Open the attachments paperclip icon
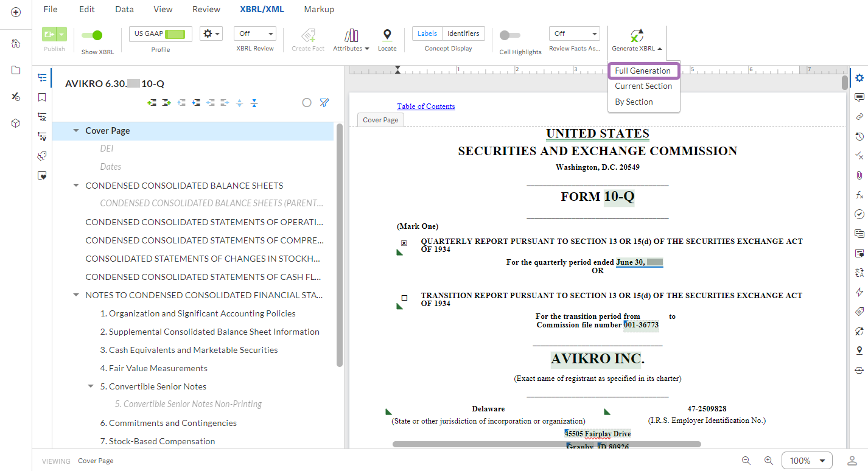868x471 pixels. [859, 175]
